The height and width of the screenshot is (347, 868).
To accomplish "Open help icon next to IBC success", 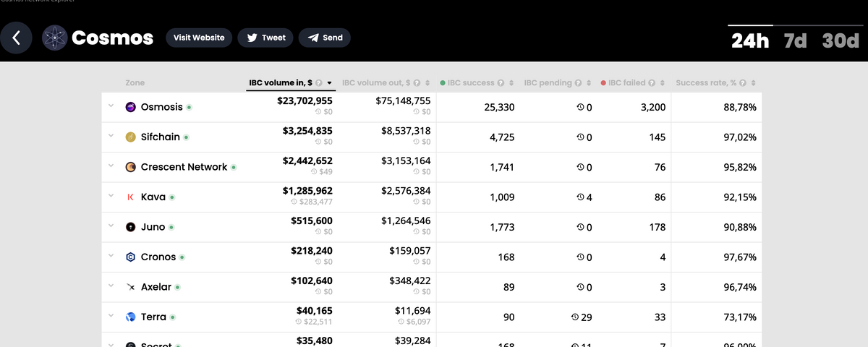I will 501,83.
